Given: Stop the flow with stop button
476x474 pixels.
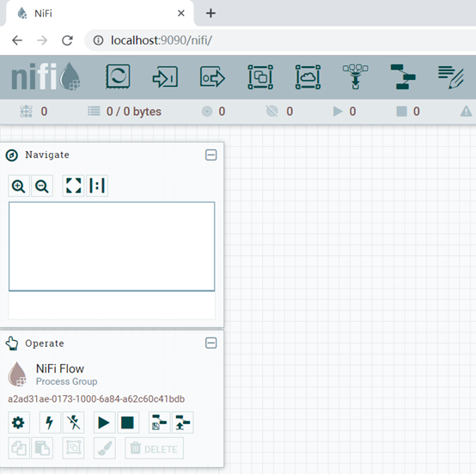Looking at the screenshot, I should pos(128,422).
